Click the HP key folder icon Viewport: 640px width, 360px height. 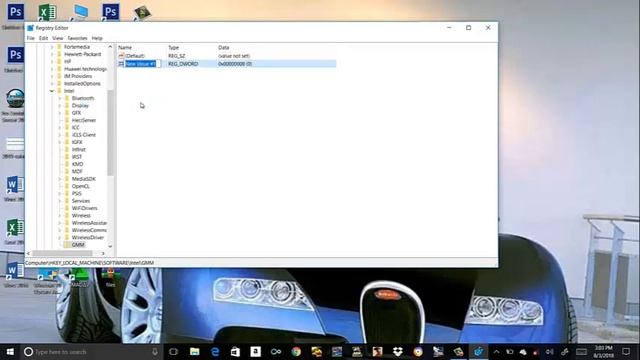pyautogui.click(x=59, y=62)
